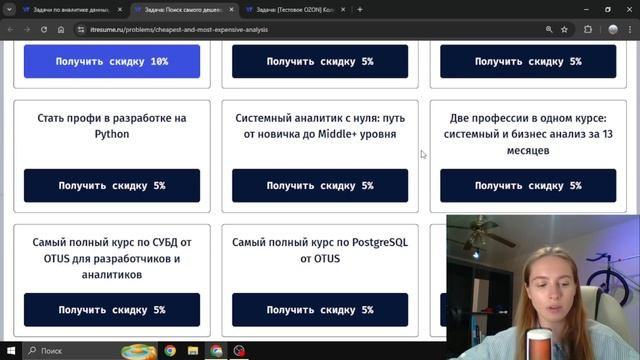Viewport: 640px width, 360px height.
Task: Click 'Получить скидку 5%' in top right card
Action: click(528, 61)
